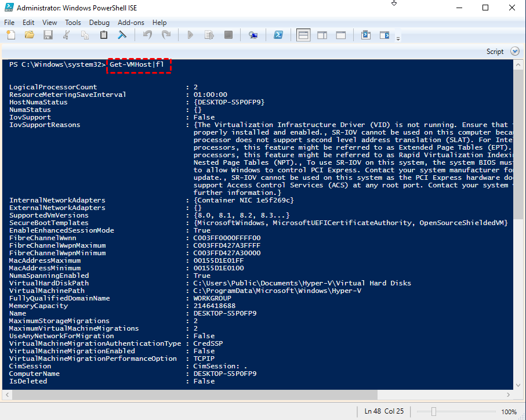Paste using the clipboard toolbar icon

click(x=104, y=35)
